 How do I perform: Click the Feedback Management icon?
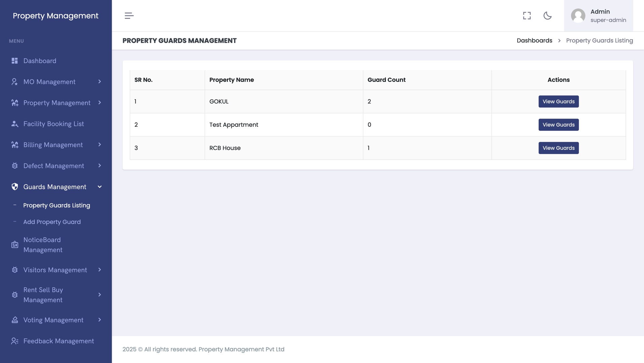tap(15, 341)
